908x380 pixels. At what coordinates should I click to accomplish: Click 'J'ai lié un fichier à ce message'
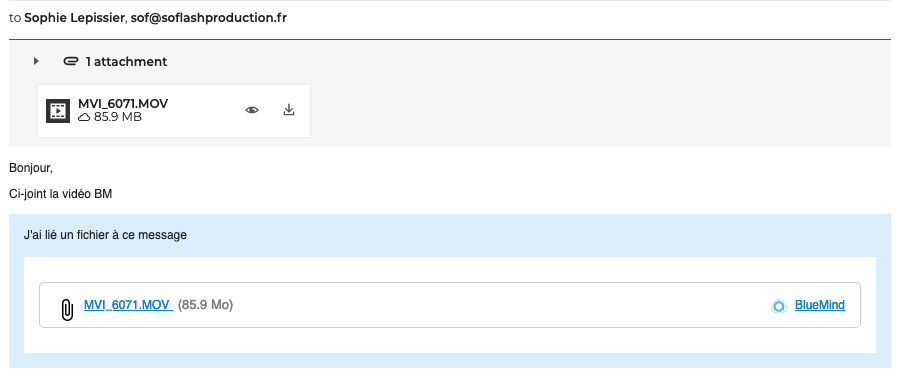[105, 235]
